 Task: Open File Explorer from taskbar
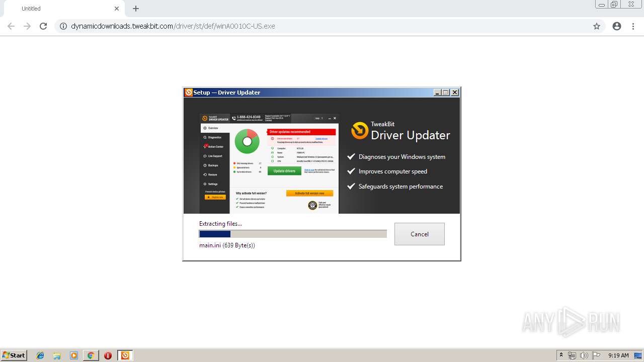57,355
